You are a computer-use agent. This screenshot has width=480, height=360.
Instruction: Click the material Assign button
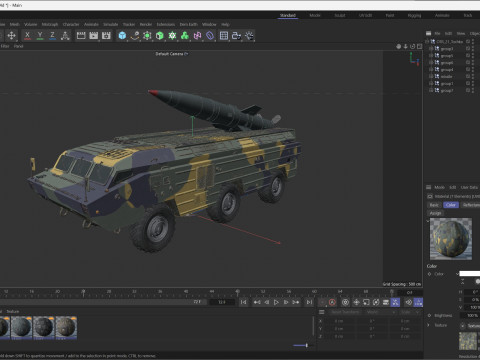tap(435, 213)
